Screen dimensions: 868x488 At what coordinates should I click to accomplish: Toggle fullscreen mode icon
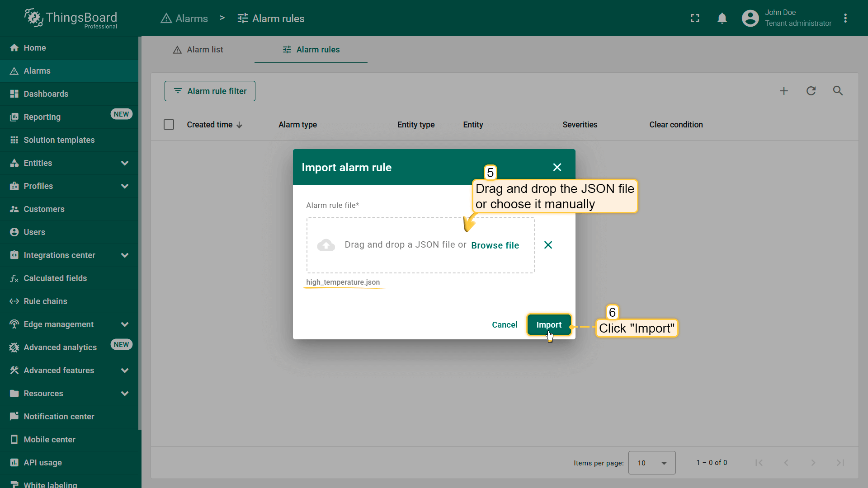[x=695, y=19]
